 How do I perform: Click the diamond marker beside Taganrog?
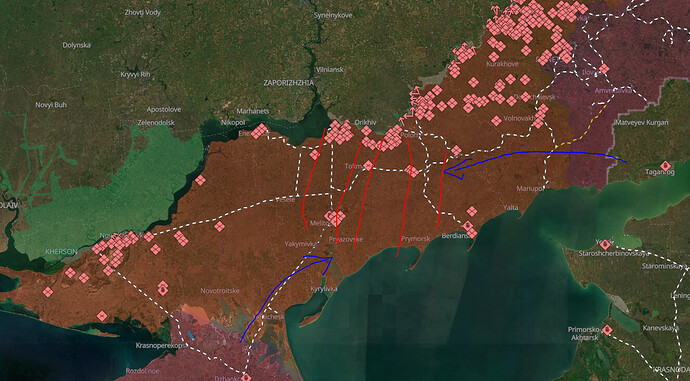point(666,166)
